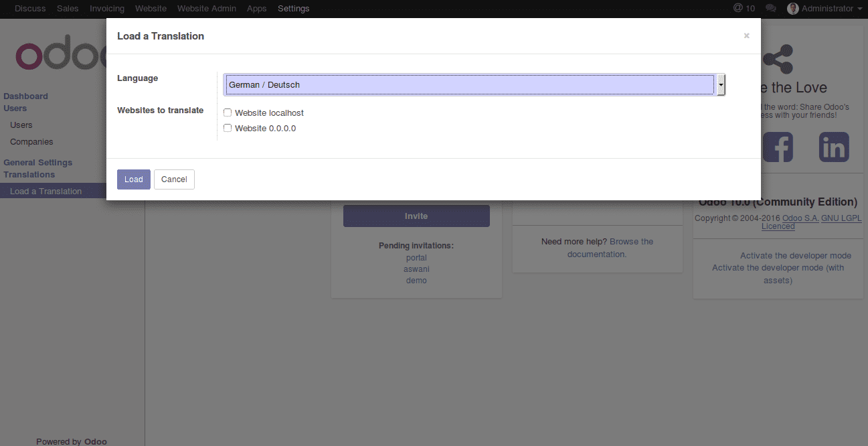Open the Website Admin menu
This screenshot has width=868, height=446.
(x=207, y=9)
